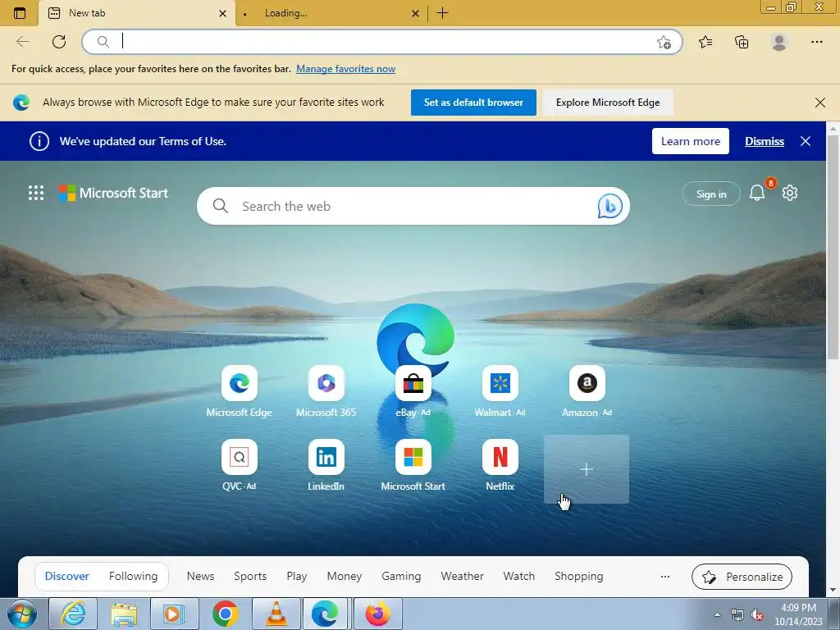Switch to the Loading... tab

tap(331, 13)
